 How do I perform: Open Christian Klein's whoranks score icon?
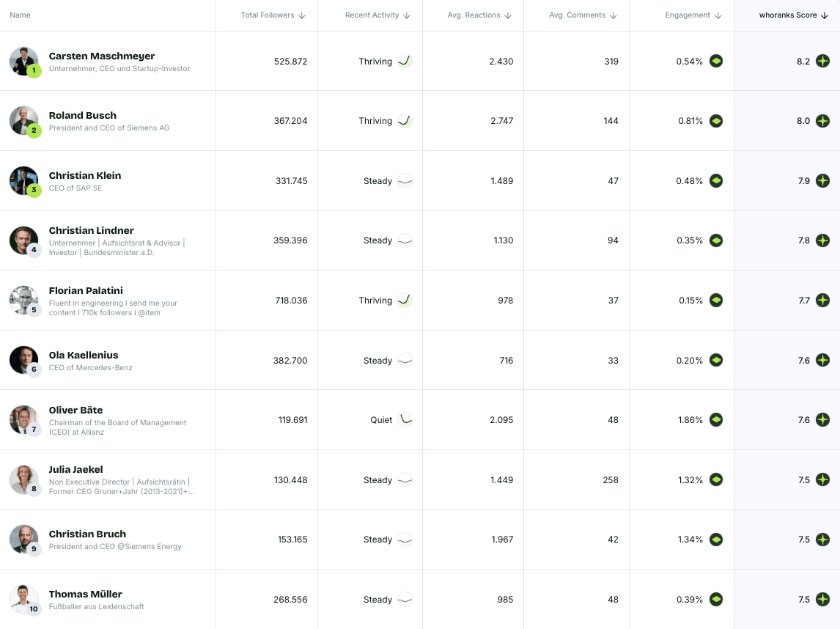(823, 181)
